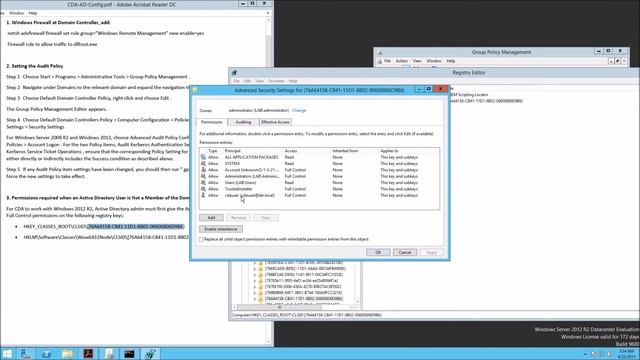Click the Advanced Security Settings title bar icon

pos(195,90)
